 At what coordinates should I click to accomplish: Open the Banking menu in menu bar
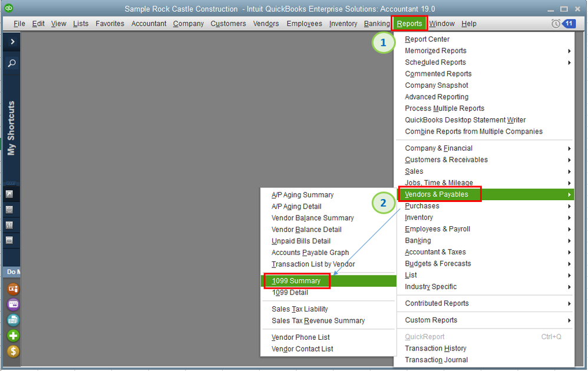pos(377,24)
